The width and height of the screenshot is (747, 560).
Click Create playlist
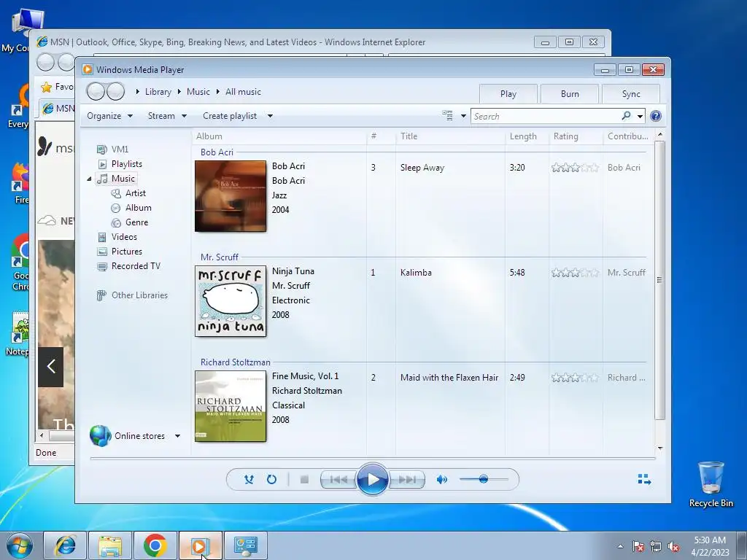pos(230,116)
